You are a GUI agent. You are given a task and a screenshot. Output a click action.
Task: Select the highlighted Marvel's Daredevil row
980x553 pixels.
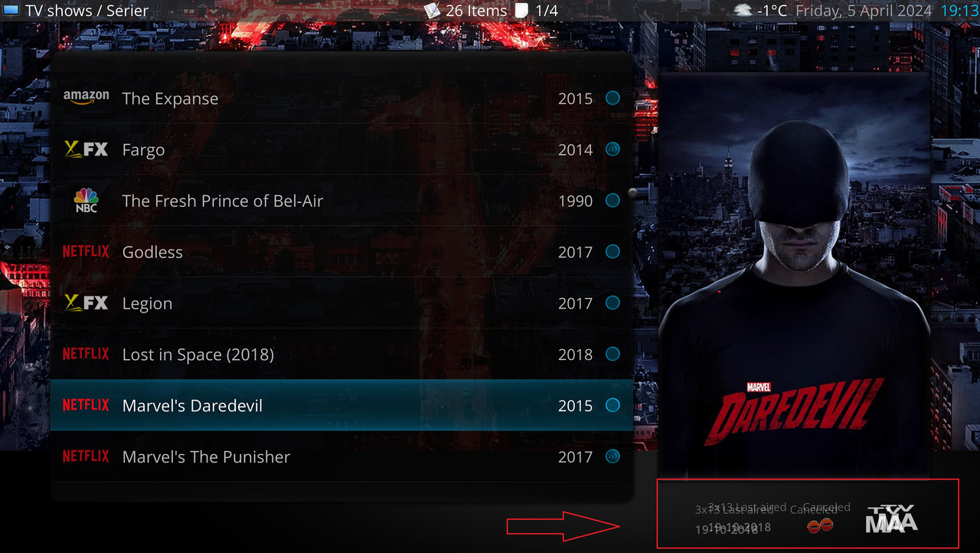point(341,405)
